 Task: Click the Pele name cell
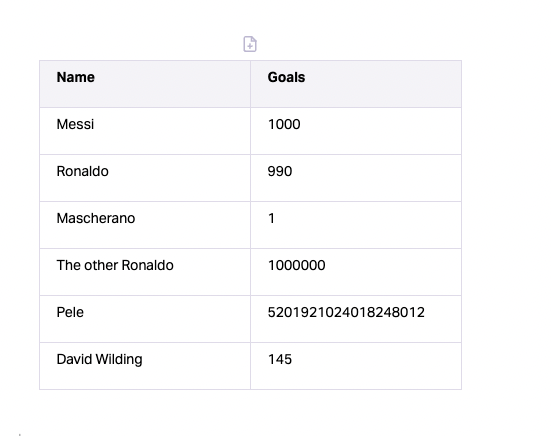coord(145,319)
